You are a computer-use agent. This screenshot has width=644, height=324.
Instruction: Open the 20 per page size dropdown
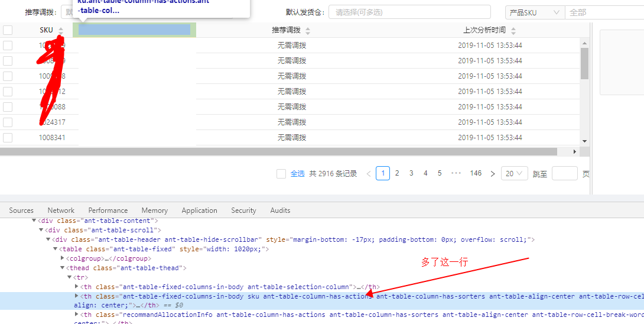[x=515, y=173]
